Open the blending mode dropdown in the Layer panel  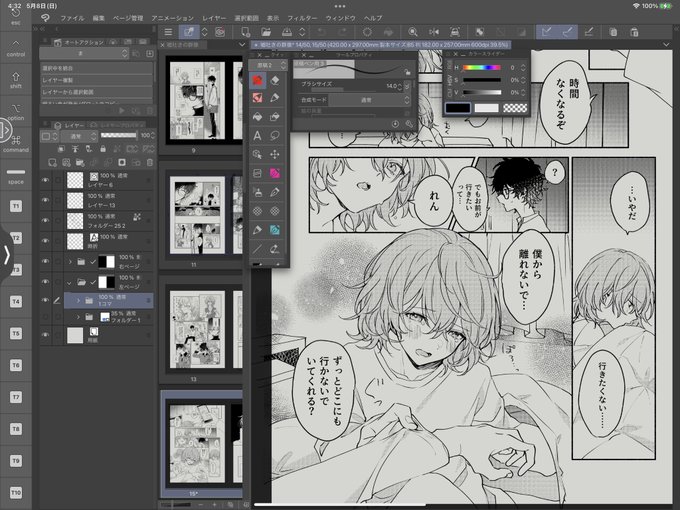point(79,136)
